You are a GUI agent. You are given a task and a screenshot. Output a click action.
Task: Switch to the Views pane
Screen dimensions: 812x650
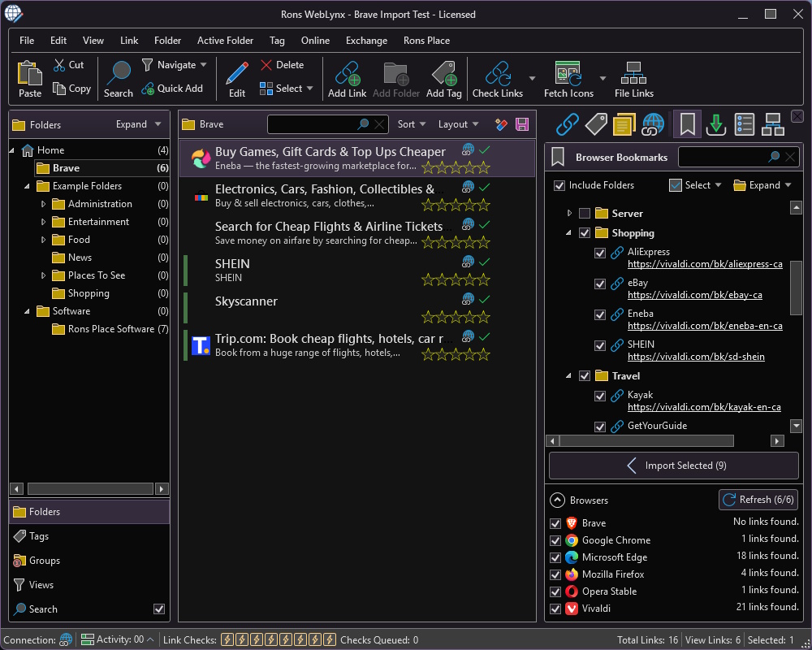tap(89, 585)
